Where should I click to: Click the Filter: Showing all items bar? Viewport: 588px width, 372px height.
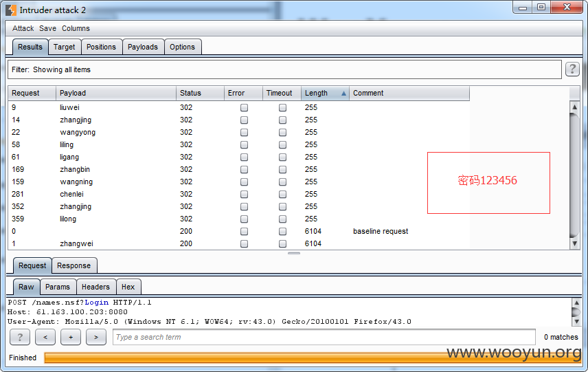pyautogui.click(x=284, y=69)
